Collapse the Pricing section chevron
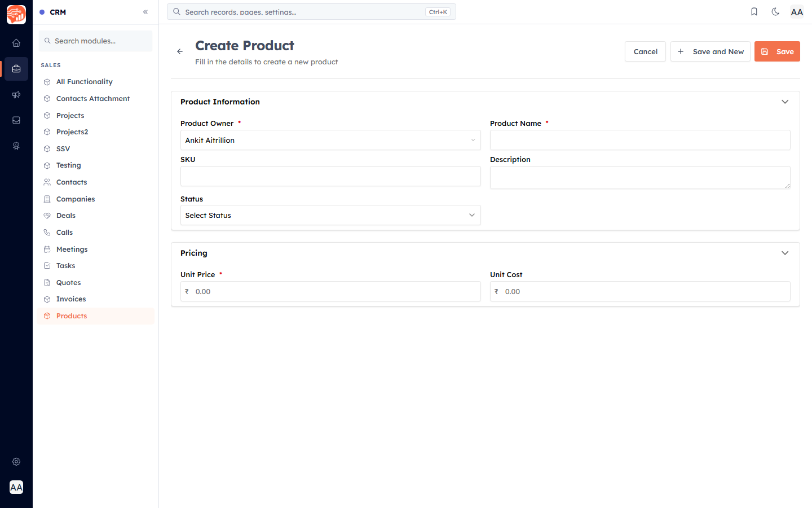 coord(785,253)
